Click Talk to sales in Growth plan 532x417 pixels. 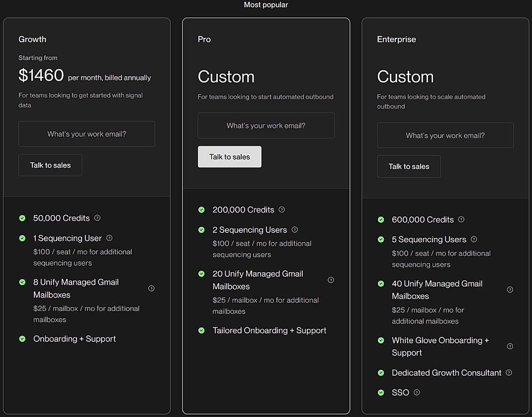point(50,165)
